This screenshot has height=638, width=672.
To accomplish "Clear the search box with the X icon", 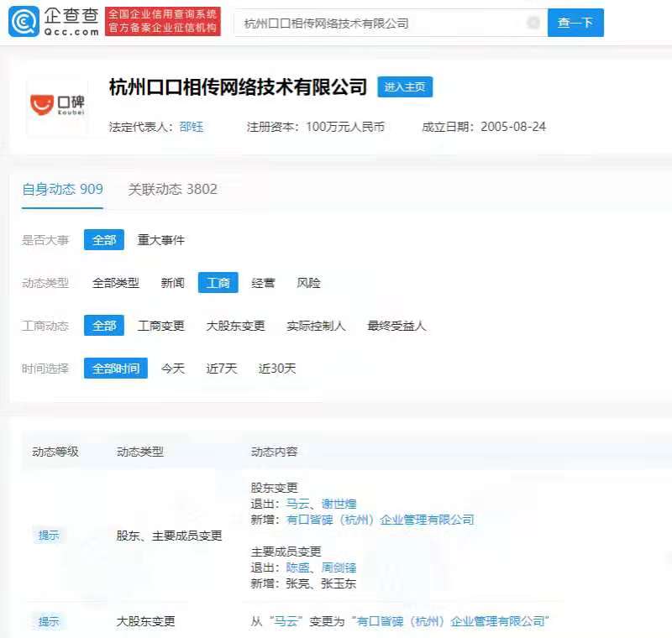I will point(533,23).
